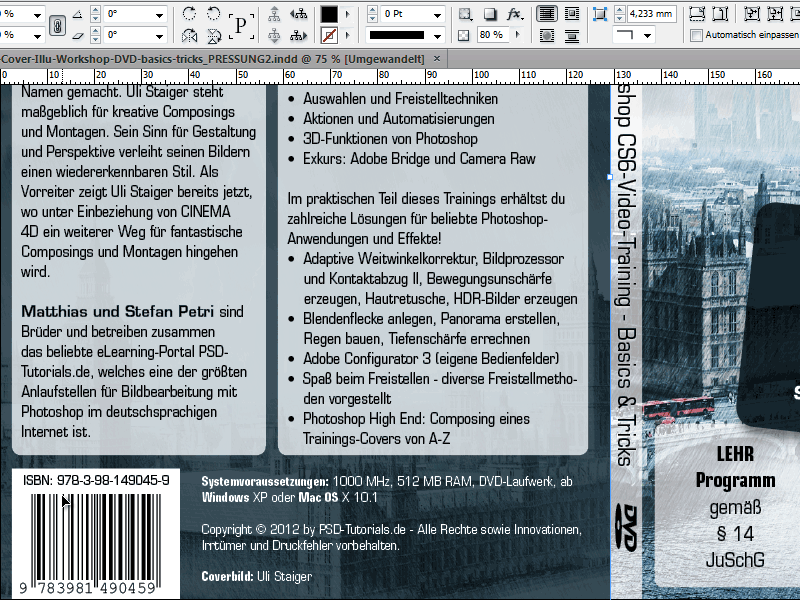The width and height of the screenshot is (800, 600).
Task: Click the Exkurs: Adobe Bridge und Camera Raw bullet
Action: (x=419, y=159)
